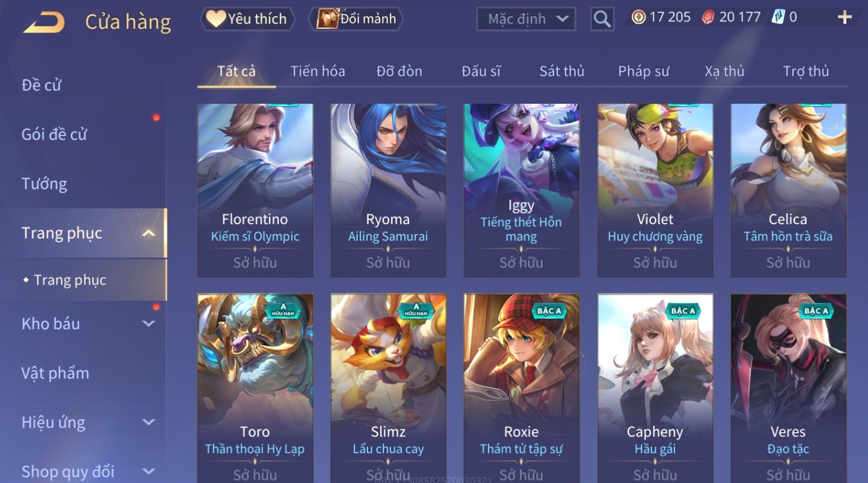Go to Tướng in the sidebar
This screenshot has width=868, height=483.
[x=44, y=184]
